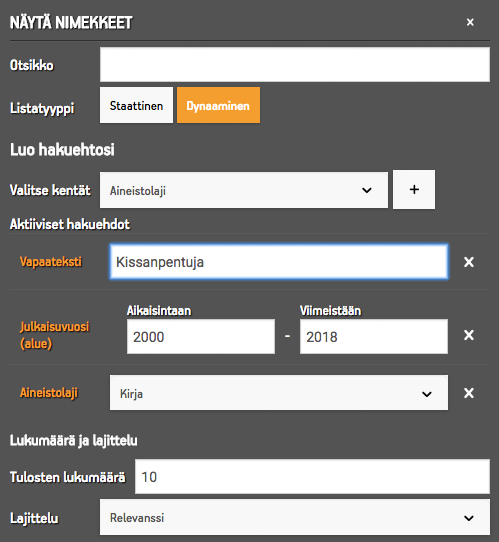Remove the Vapaateksti search condition
The width and height of the screenshot is (499, 542).
[469, 262]
